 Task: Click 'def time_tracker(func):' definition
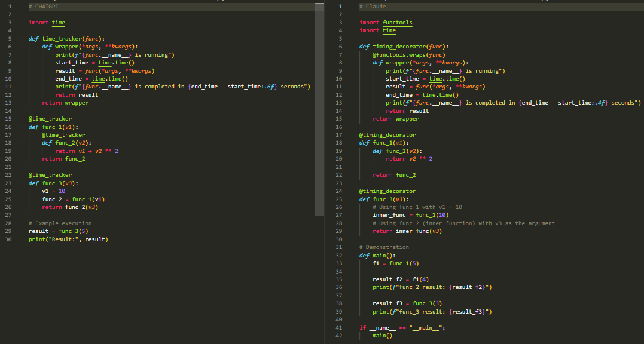pos(66,39)
